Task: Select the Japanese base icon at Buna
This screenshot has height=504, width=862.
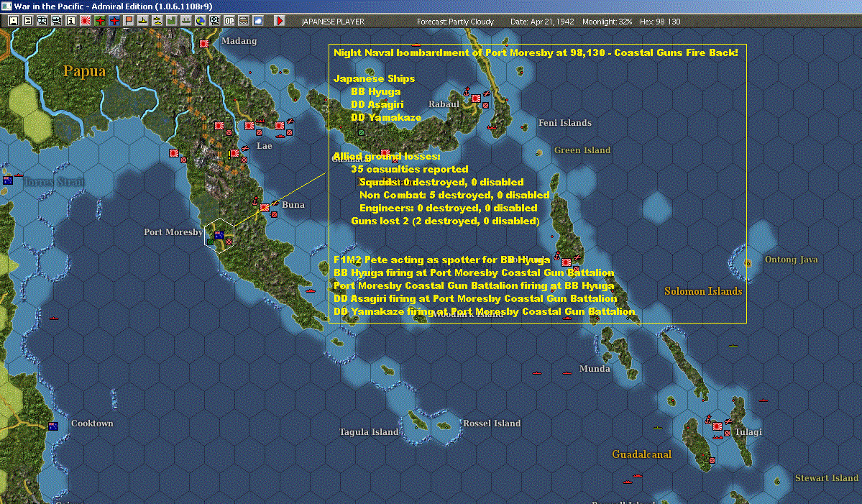Action: tap(265, 208)
